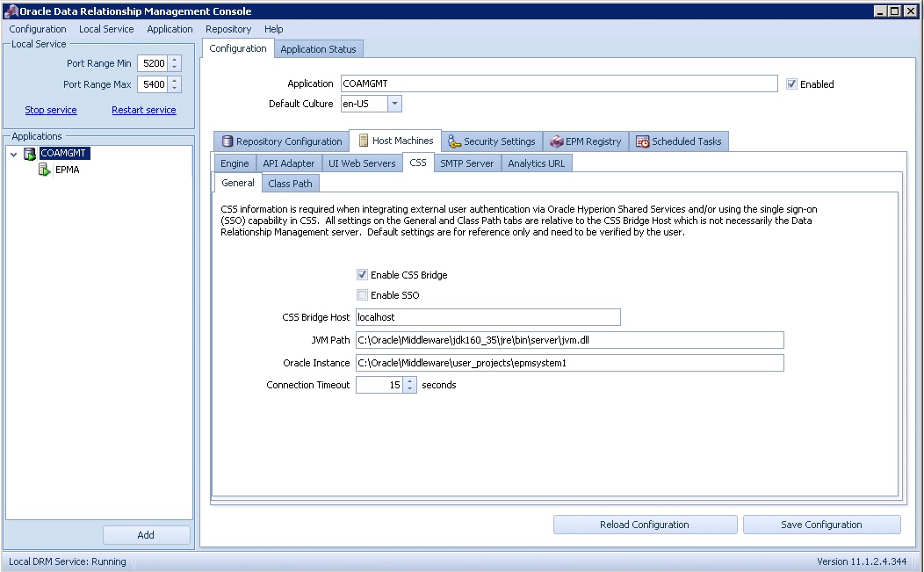Click the Port Range Min field
The width and height of the screenshot is (924, 572).
click(153, 63)
